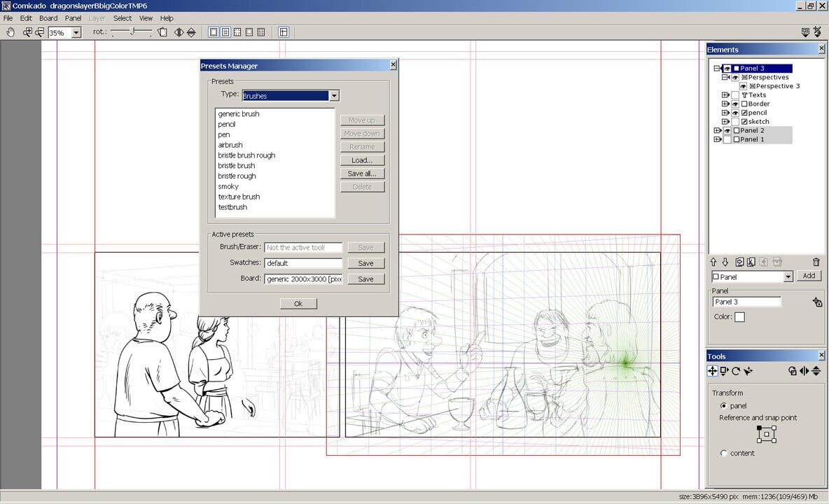Image resolution: width=829 pixels, height=504 pixels.
Task: Click the Ok button in Presets Manager
Action: (x=298, y=303)
